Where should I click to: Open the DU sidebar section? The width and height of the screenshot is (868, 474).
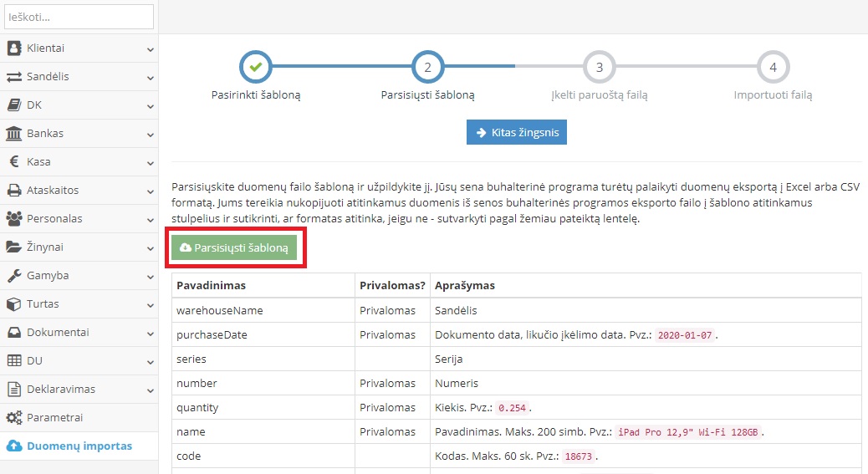point(34,361)
